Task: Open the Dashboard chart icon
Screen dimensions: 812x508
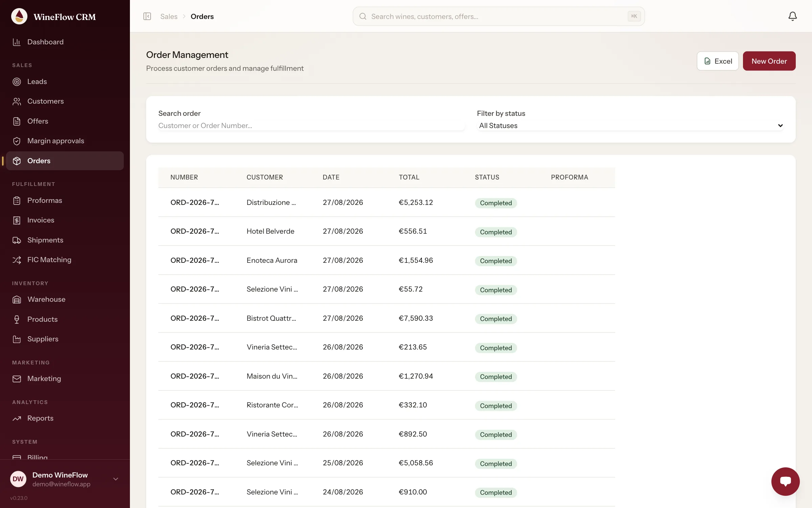Action: click(x=17, y=42)
